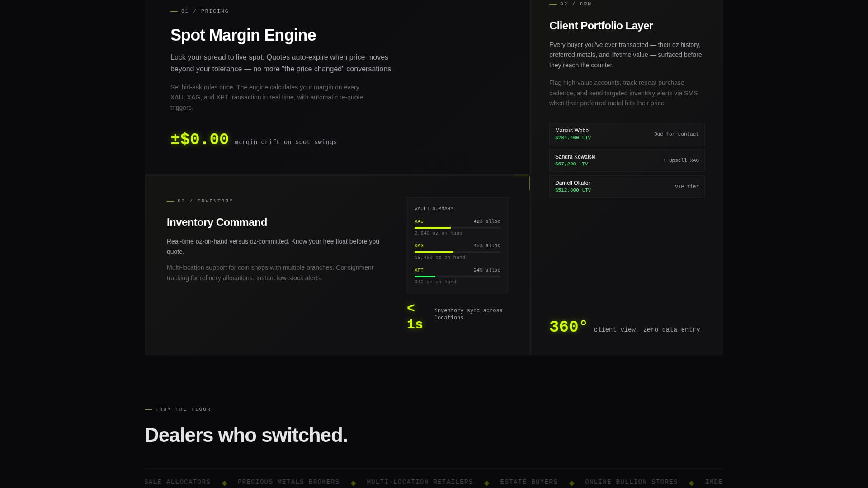Click 'MULTI-LOCATION RETAILERS' in the ticker
Screen dimensions: 868x488
[420, 482]
